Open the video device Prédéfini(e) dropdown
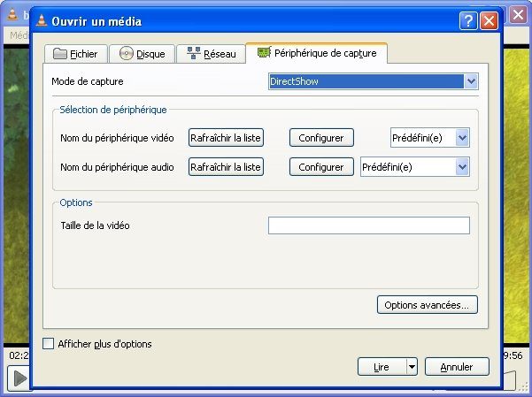532x397 pixels. [x=430, y=138]
